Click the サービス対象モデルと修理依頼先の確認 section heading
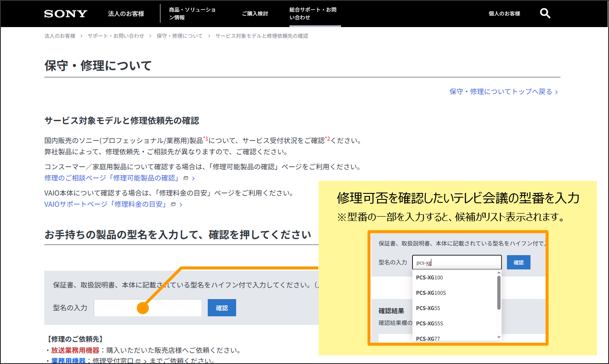This screenshot has width=609, height=364. coord(122,121)
